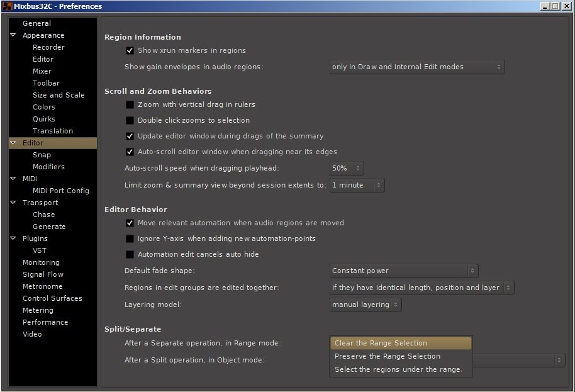Collapse the Transport tree section arrow
The height and width of the screenshot is (392, 575).
(13, 203)
